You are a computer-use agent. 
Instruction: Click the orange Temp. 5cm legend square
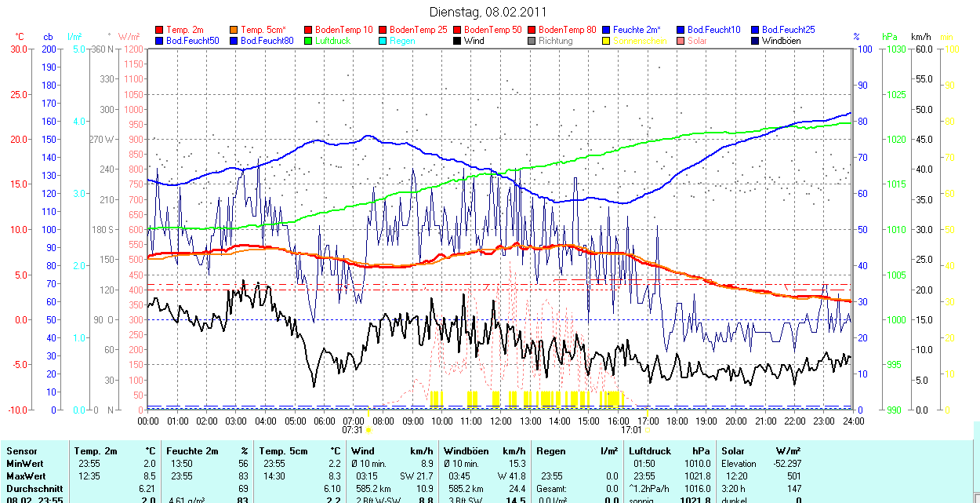[234, 30]
